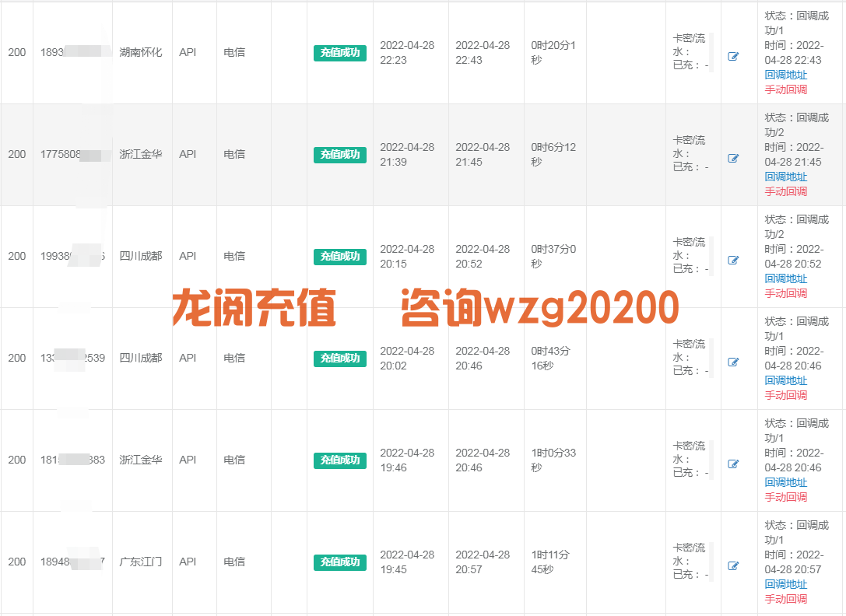Select the finish time 2022-04-28 20:57 cell
The width and height of the screenshot is (846, 616).
[x=483, y=562]
